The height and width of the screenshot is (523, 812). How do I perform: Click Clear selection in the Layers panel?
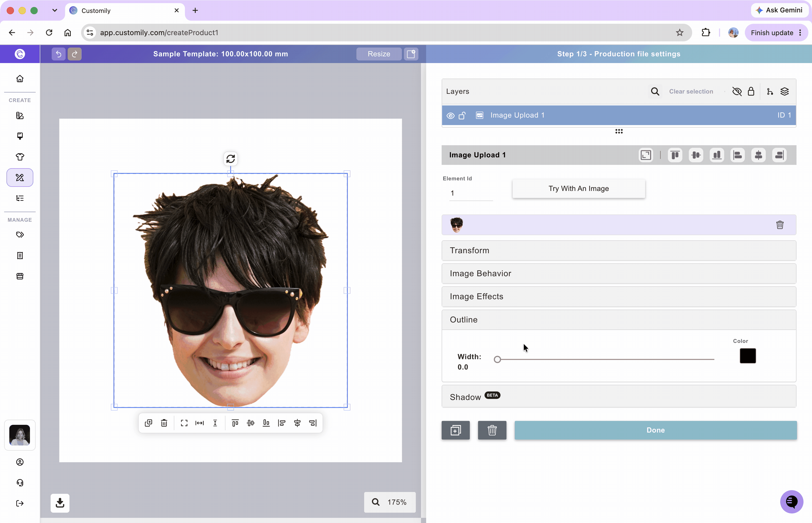(x=691, y=92)
